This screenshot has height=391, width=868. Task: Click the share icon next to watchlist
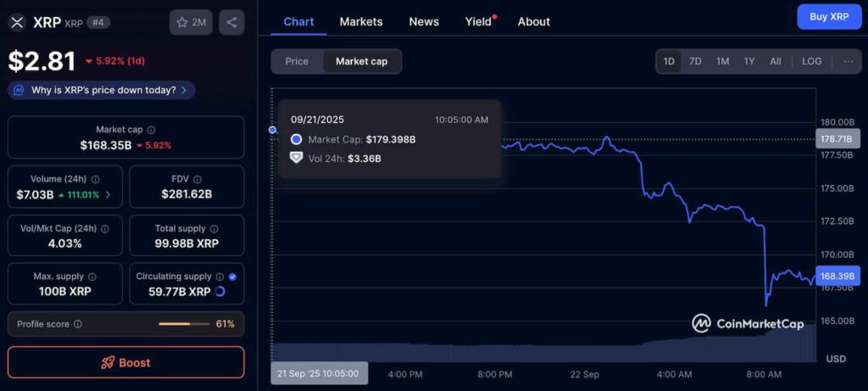(231, 22)
